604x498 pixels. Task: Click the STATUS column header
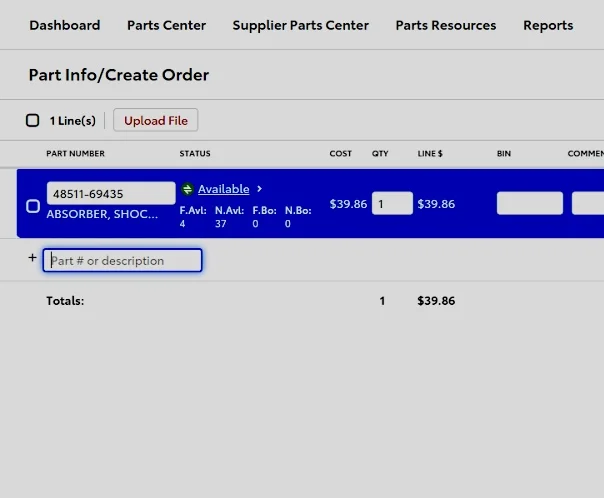[195, 154]
